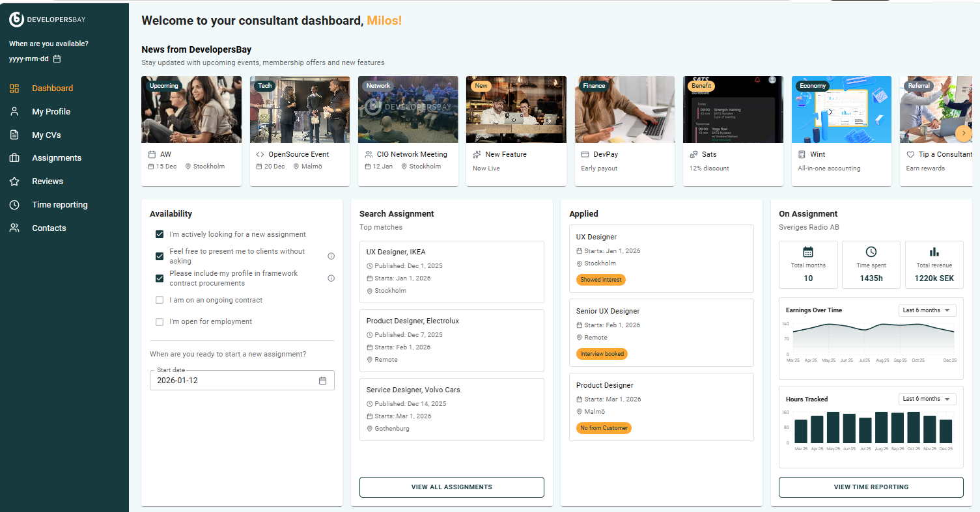Open Assignments from the sidebar menu
Image resolution: width=980 pixels, height=512 pixels.
(57, 158)
